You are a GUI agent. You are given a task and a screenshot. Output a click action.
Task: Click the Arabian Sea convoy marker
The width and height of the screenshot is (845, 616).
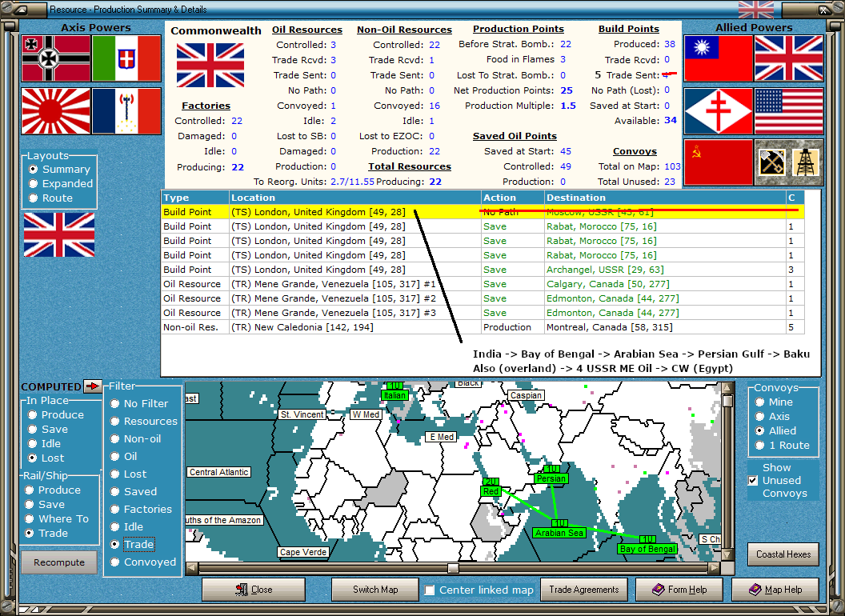coord(559,533)
